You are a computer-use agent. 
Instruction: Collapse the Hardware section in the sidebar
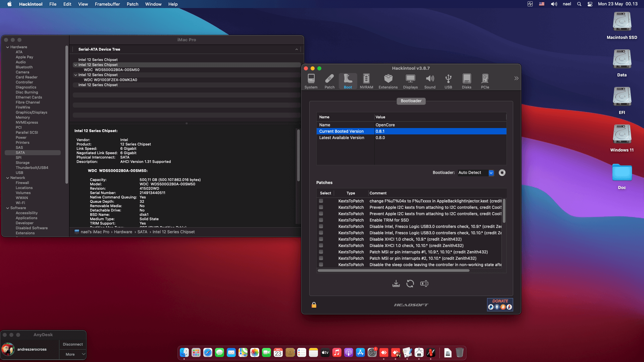point(7,47)
